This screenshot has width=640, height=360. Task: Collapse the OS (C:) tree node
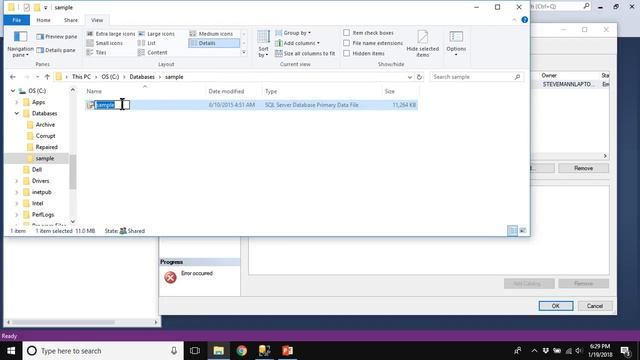click(13, 91)
